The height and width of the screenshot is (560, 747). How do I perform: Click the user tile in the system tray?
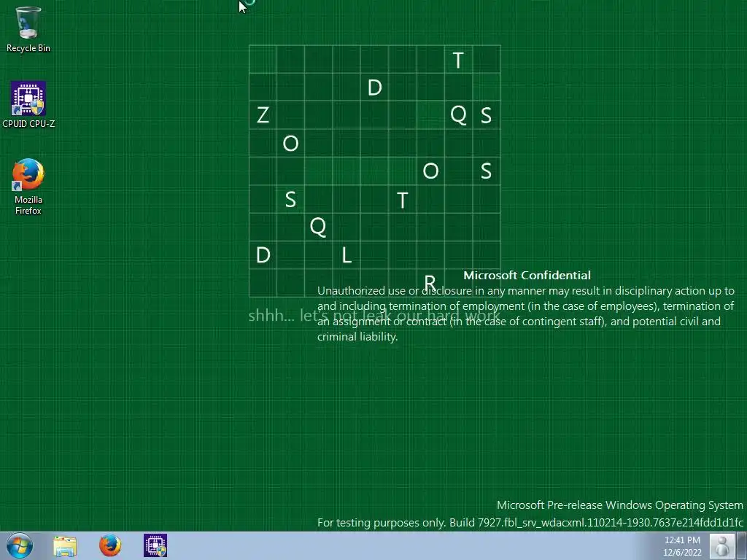(721, 545)
